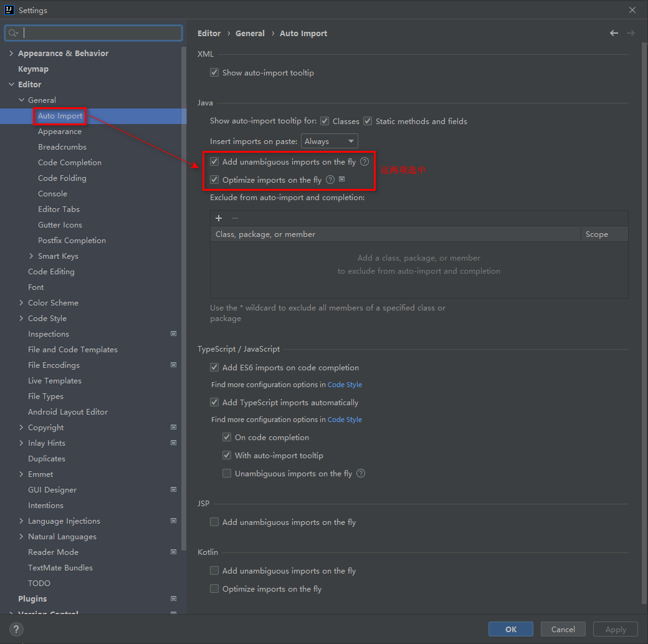Toggle Classes tooltip checkbox

coord(325,121)
